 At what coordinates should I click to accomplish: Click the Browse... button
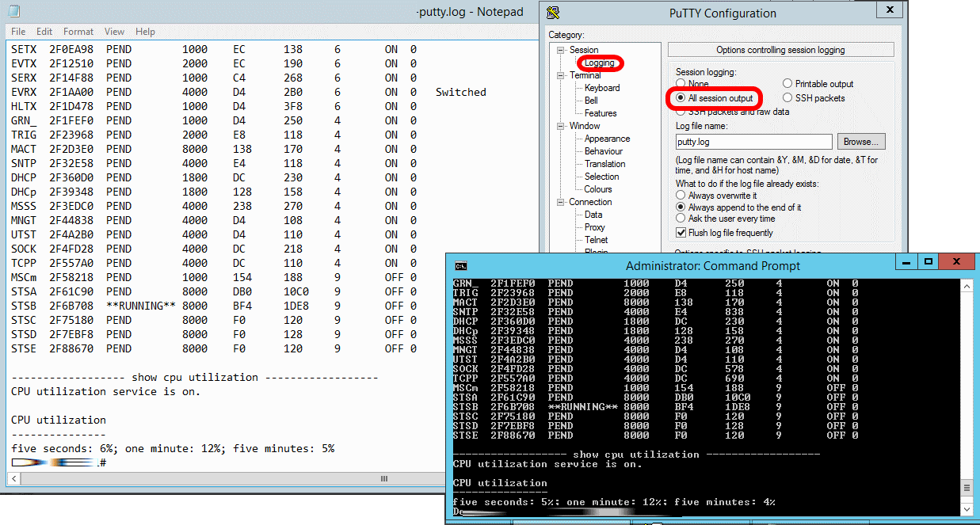pos(861,142)
